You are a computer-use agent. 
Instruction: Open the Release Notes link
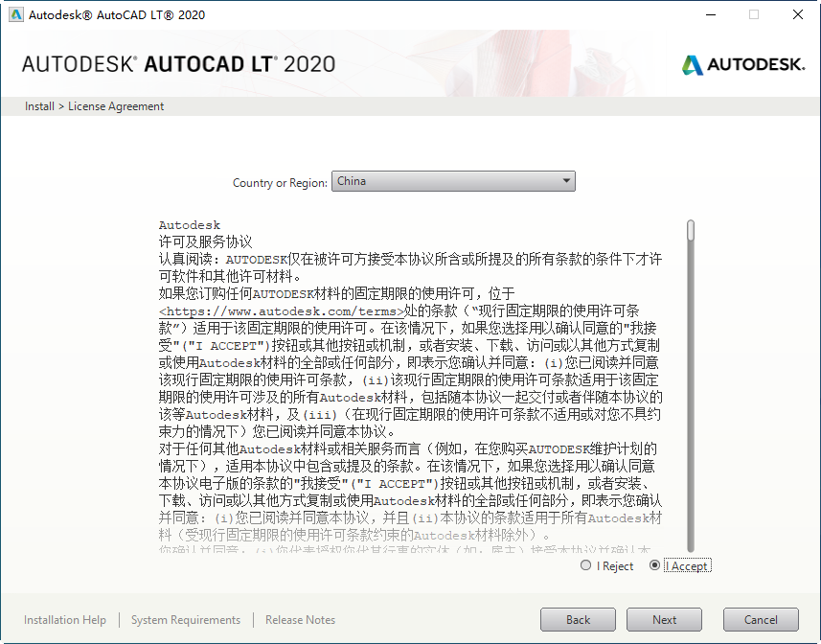(300, 620)
